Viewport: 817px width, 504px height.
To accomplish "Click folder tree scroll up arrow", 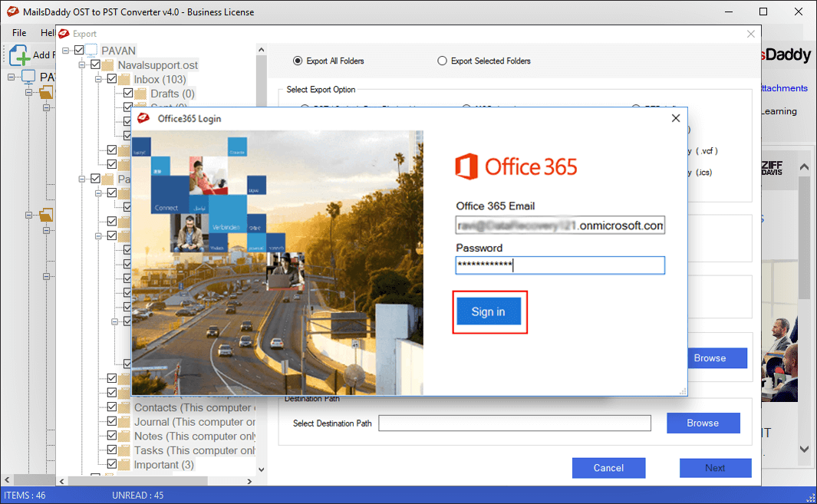I will 262,50.
